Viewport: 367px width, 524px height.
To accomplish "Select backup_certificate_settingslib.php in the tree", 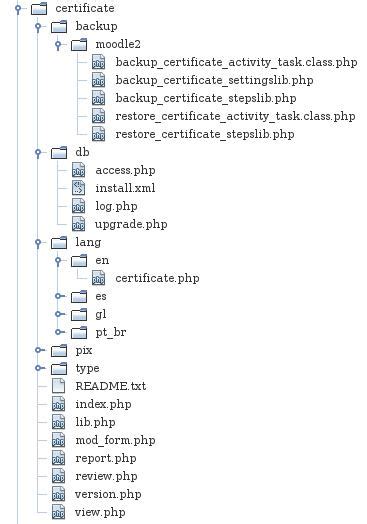I will (214, 80).
